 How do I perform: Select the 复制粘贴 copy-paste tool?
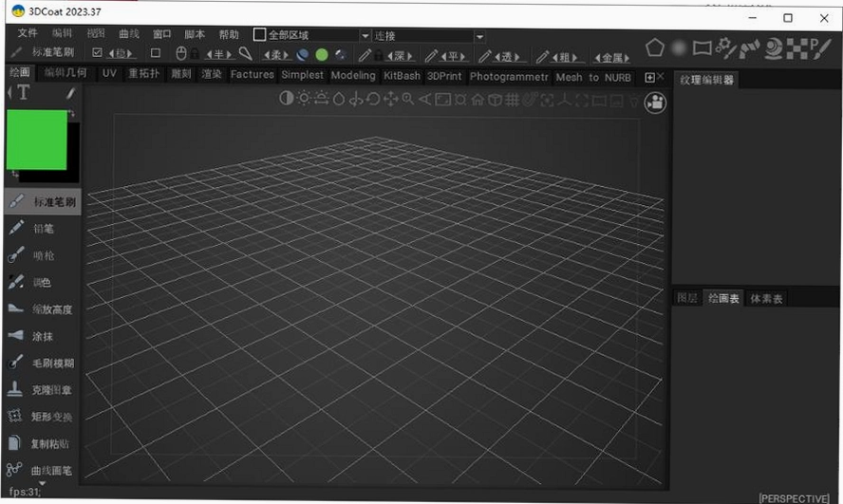[x=42, y=443]
